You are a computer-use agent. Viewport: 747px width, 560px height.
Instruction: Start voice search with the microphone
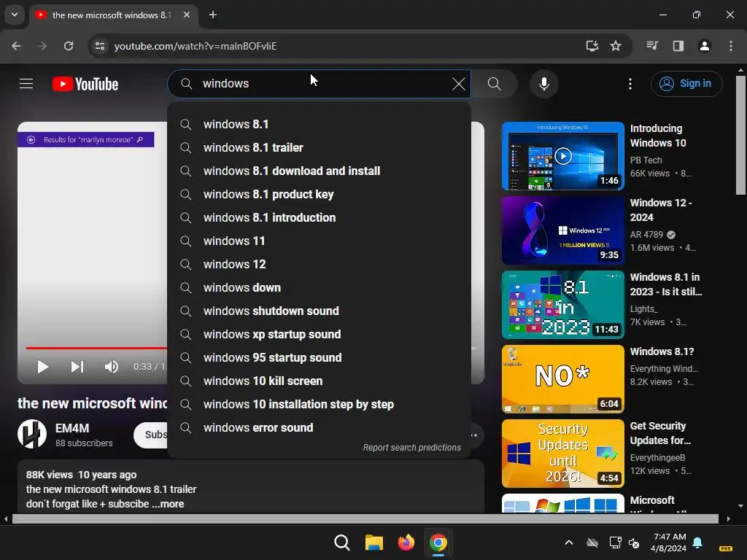[x=543, y=84]
